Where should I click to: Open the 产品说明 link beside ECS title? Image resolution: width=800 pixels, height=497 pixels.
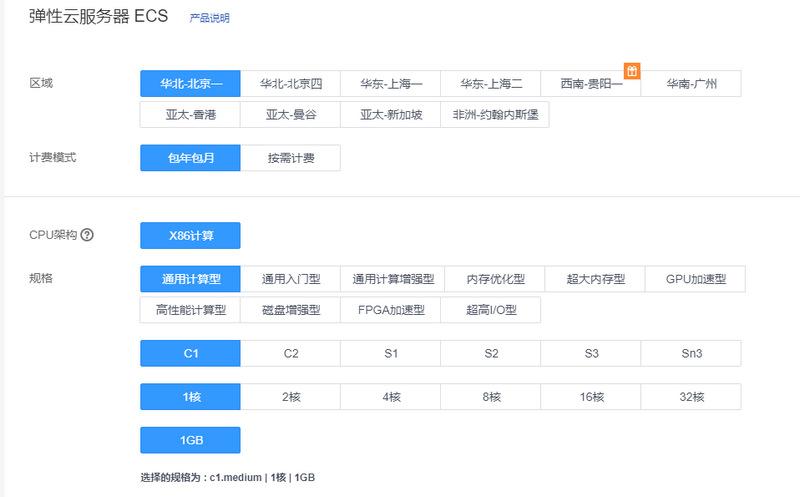coord(209,18)
